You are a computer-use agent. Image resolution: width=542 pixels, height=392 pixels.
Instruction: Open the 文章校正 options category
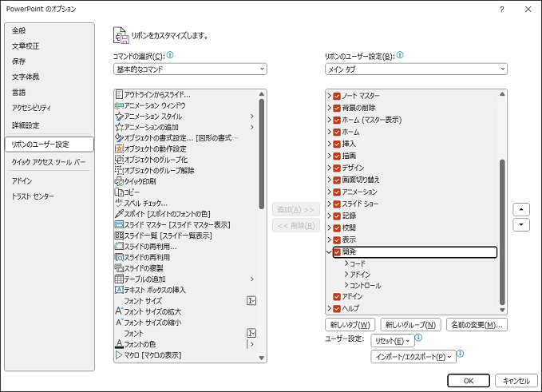pyautogui.click(x=49, y=46)
